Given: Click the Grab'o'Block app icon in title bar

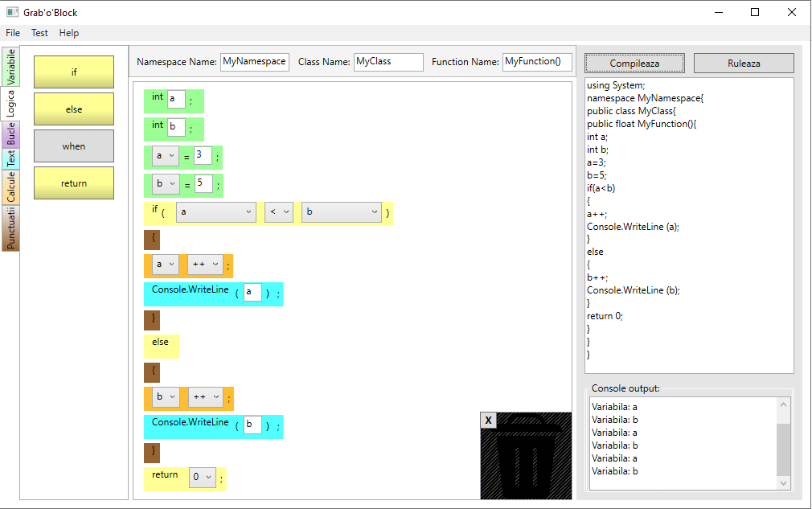Looking at the screenshot, I should [x=12, y=13].
